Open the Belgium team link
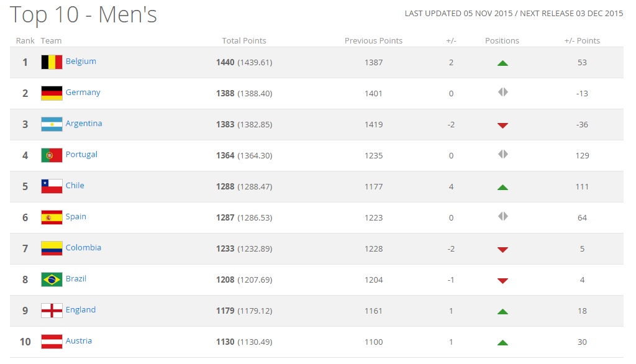This screenshot has width=636, height=364. 81,61
